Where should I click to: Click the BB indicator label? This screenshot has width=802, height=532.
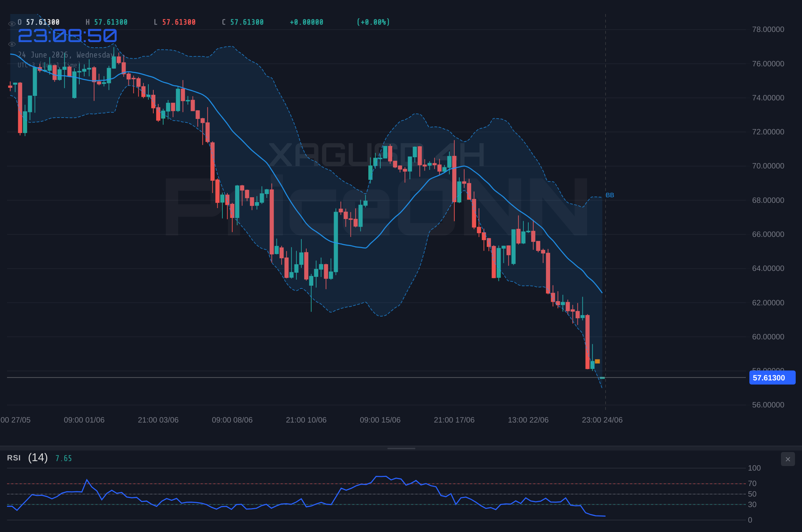point(610,195)
